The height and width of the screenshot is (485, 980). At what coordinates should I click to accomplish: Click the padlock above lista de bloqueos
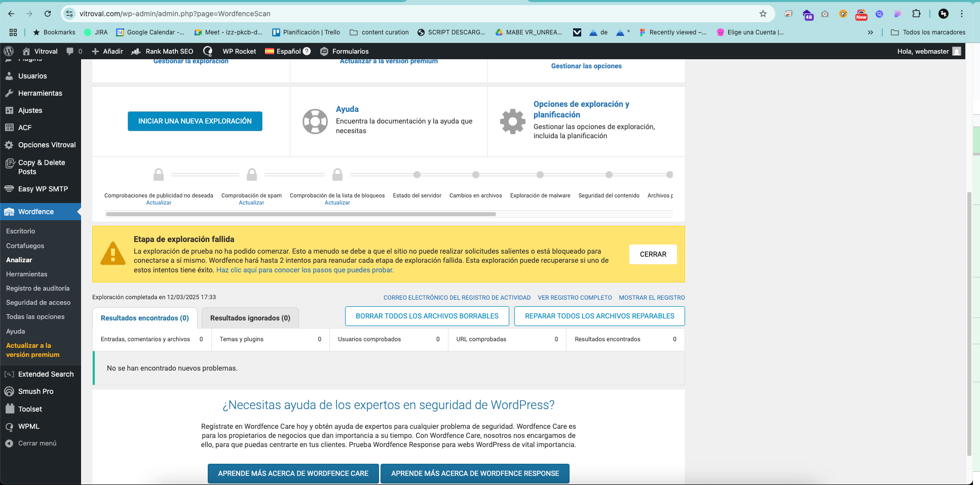[337, 175]
